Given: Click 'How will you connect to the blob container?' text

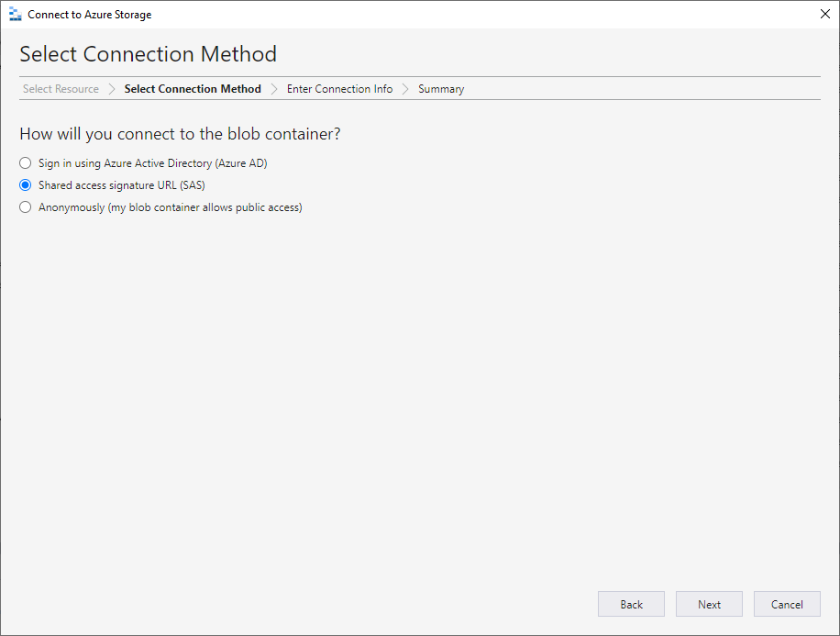Looking at the screenshot, I should point(180,134).
